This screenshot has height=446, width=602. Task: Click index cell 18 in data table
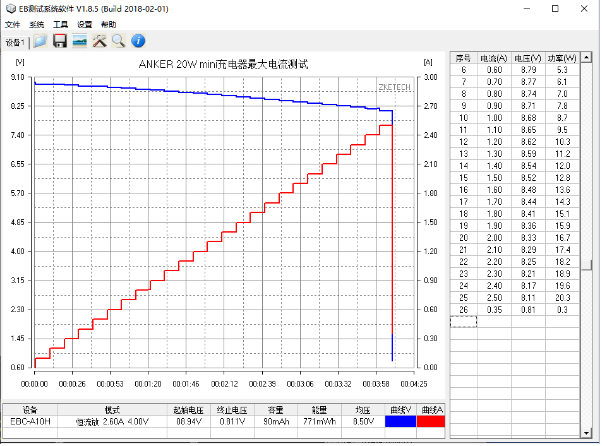pos(463,214)
